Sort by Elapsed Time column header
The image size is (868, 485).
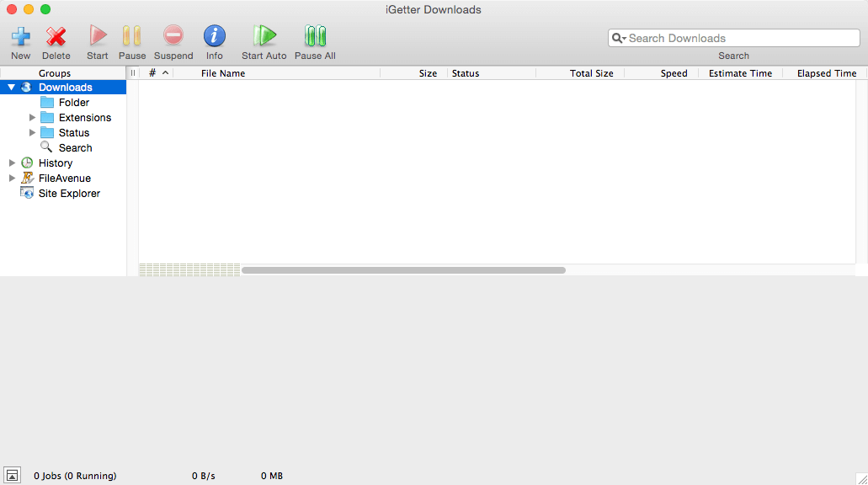pyautogui.click(x=825, y=73)
